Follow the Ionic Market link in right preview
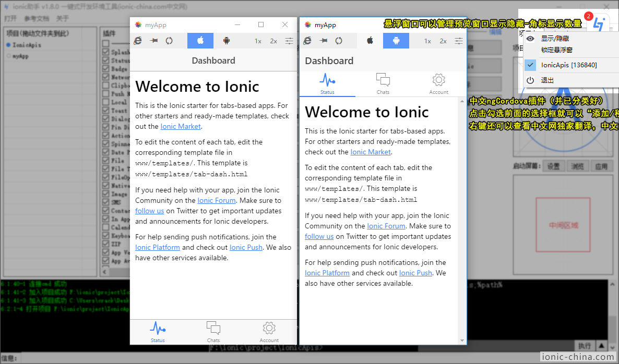 (x=371, y=152)
